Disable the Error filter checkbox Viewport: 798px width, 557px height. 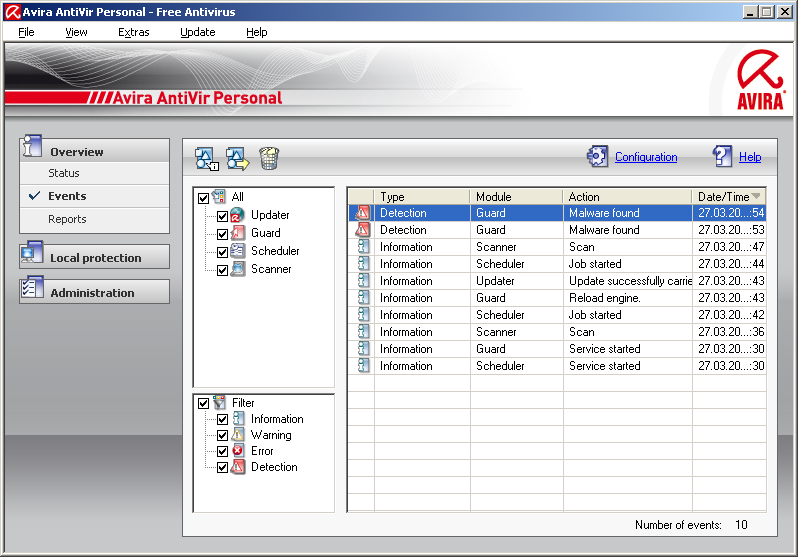pyautogui.click(x=222, y=451)
